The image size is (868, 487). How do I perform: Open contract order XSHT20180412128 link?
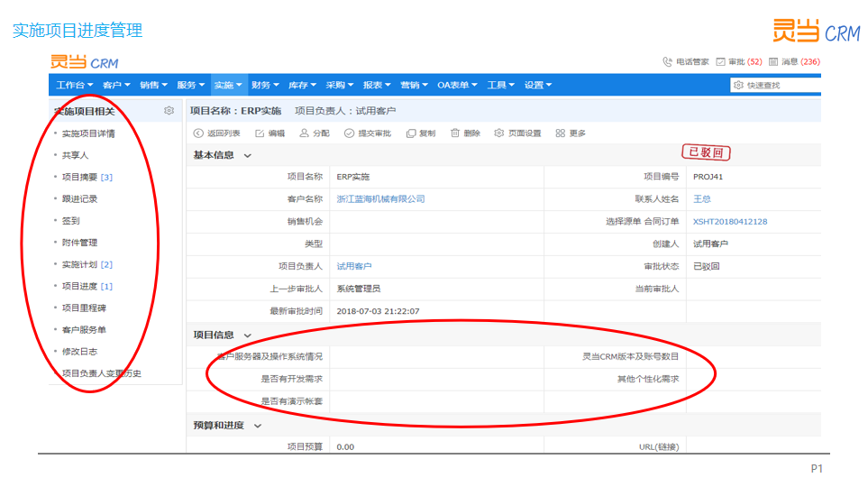730,222
